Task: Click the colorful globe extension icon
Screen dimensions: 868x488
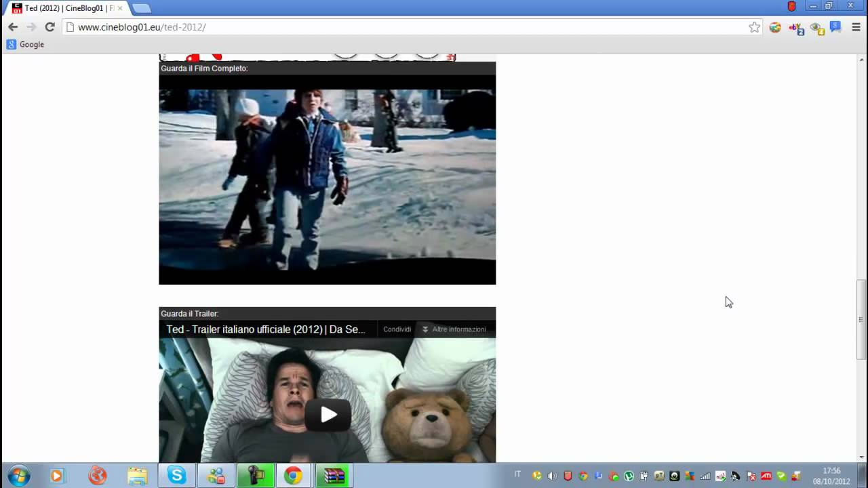Action: pyautogui.click(x=775, y=27)
